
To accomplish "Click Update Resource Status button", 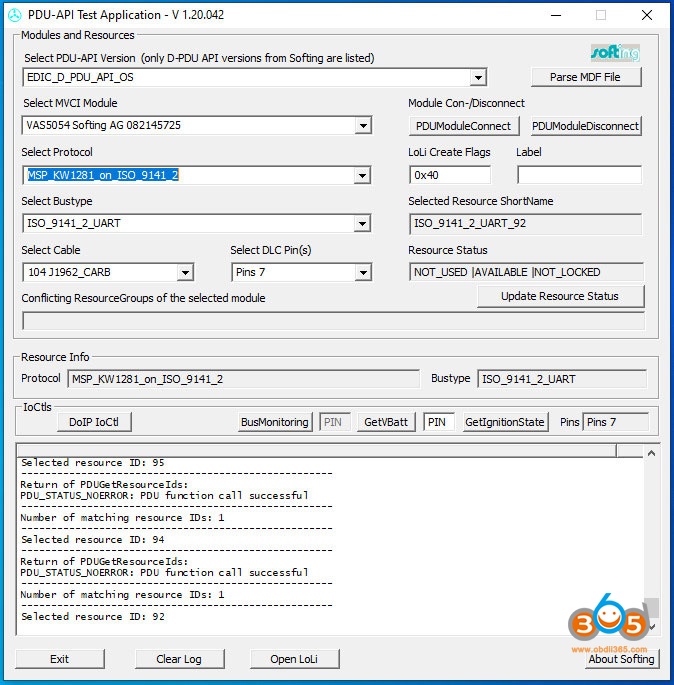I will [x=559, y=296].
